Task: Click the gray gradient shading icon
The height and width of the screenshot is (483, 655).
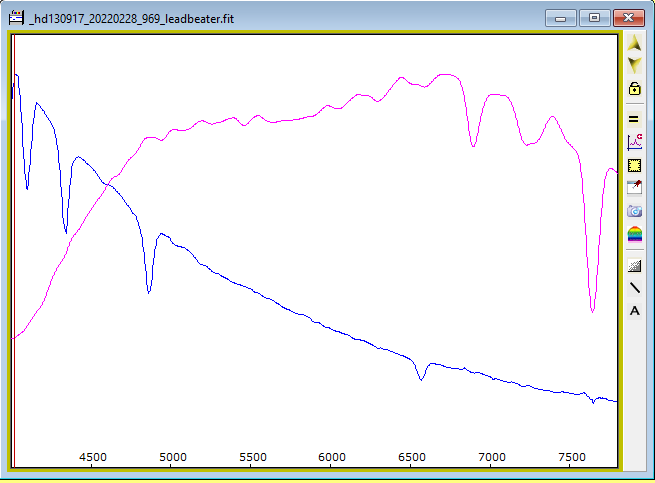Action: (x=634, y=265)
